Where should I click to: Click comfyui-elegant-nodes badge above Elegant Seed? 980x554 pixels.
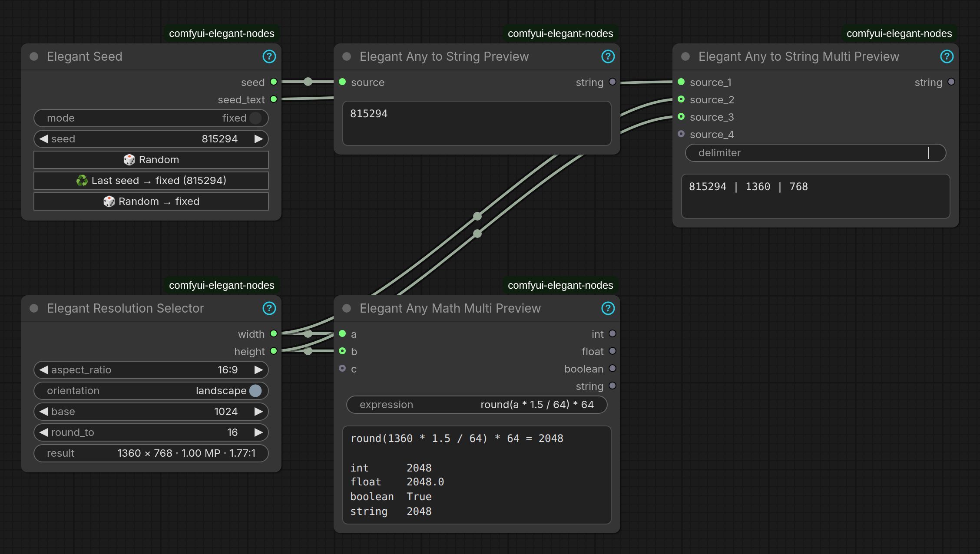coord(222,33)
